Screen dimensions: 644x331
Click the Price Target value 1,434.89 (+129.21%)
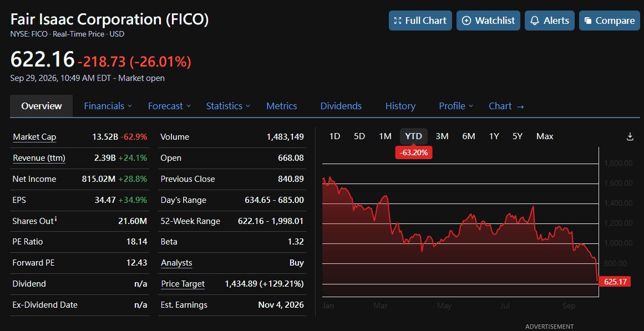(265, 284)
